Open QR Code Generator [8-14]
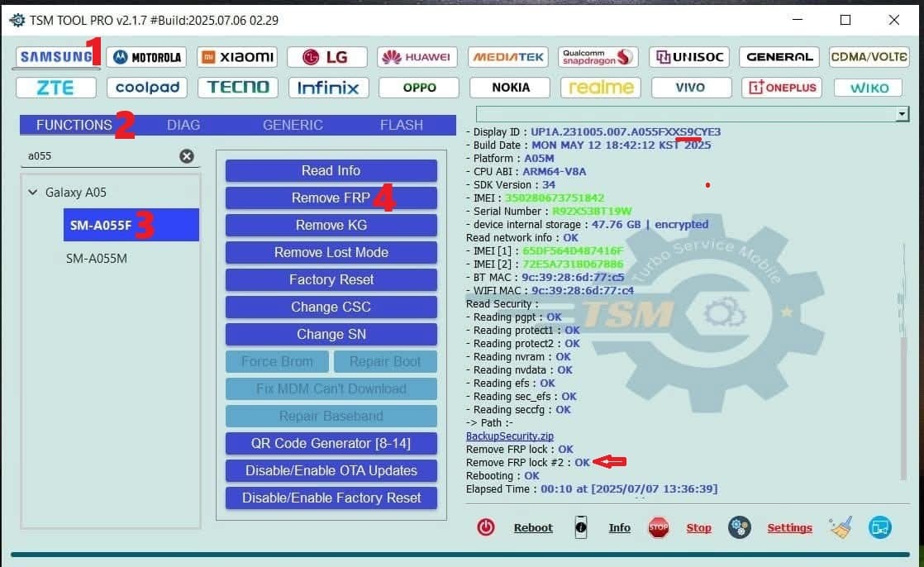Screen dimensions: 924x567 point(331,443)
